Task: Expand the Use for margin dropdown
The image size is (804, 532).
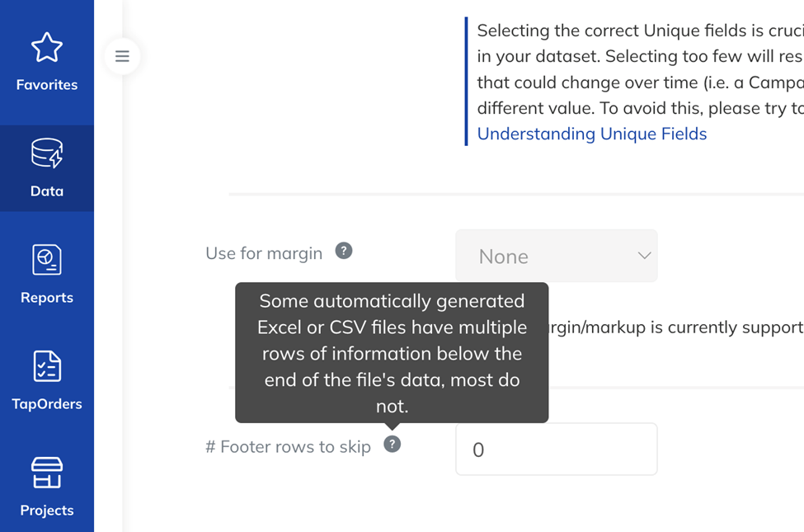Action: point(557,256)
